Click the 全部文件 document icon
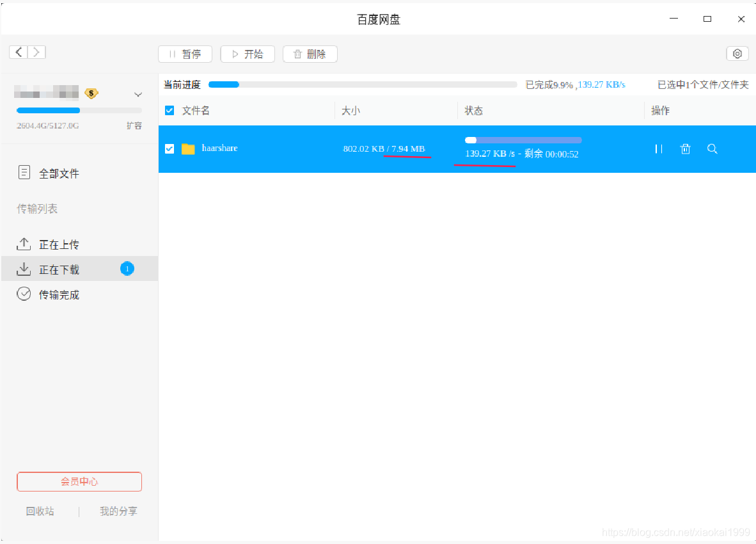 [24, 172]
